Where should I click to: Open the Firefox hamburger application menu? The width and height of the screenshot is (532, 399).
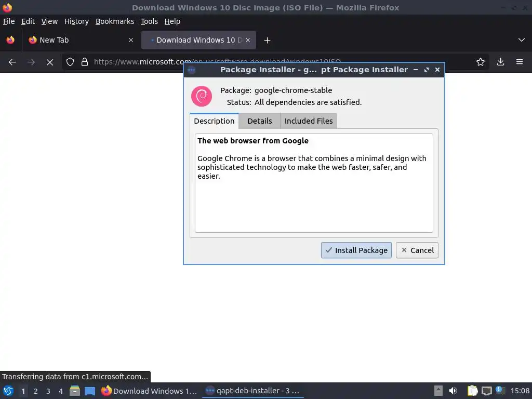click(519, 62)
